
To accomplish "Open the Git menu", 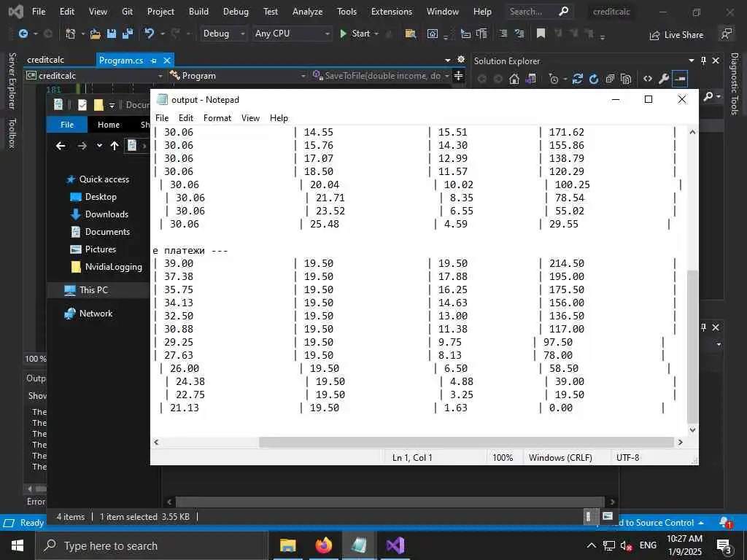I will coord(127,12).
